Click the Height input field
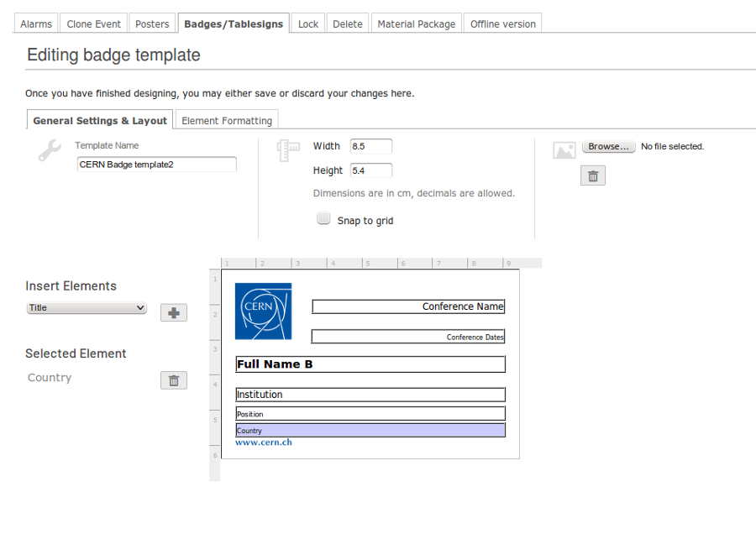The image size is (756, 534). tap(370, 170)
